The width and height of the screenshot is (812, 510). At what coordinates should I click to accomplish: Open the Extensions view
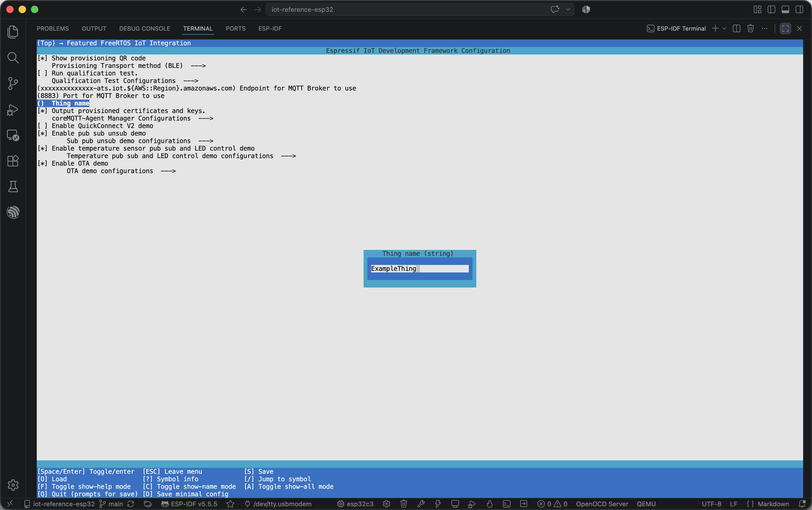click(13, 161)
